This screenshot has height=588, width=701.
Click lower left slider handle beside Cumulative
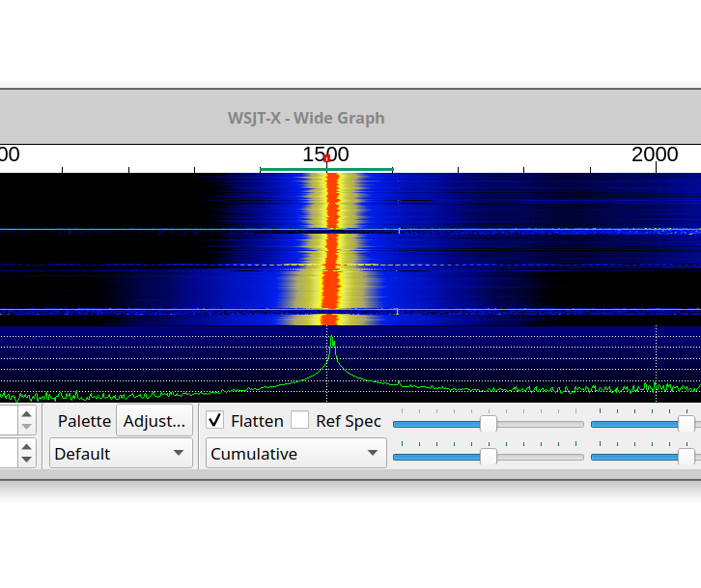point(489,457)
